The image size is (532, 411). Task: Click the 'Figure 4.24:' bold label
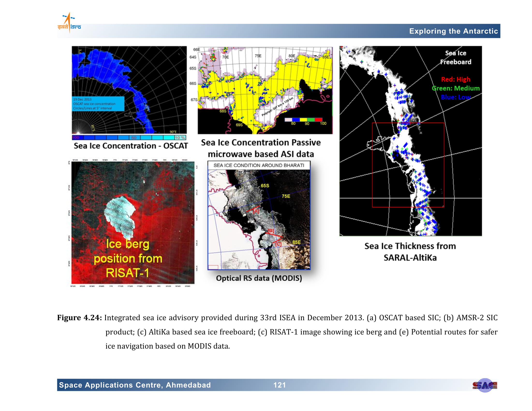coord(79,317)
